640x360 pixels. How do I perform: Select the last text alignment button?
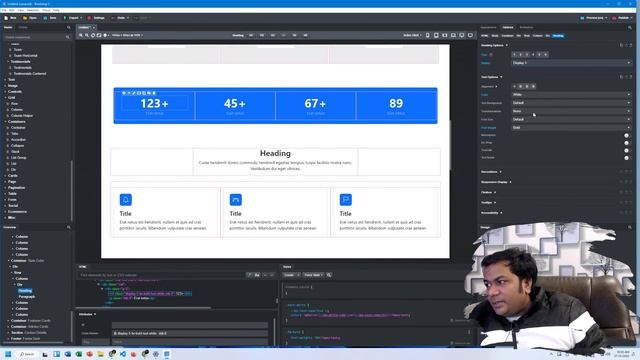[x=533, y=86]
